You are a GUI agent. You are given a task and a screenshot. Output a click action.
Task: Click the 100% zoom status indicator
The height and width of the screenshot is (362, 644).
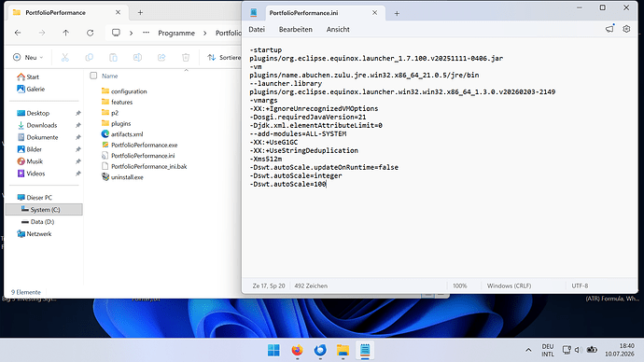pyautogui.click(x=459, y=285)
